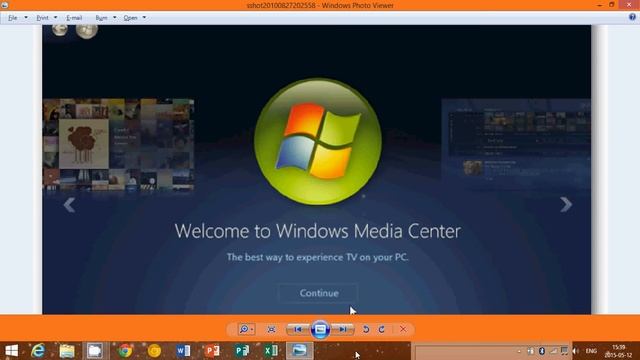Screen dimensions: 640x360
Task: Open the network signal tray icon
Action: (553, 351)
